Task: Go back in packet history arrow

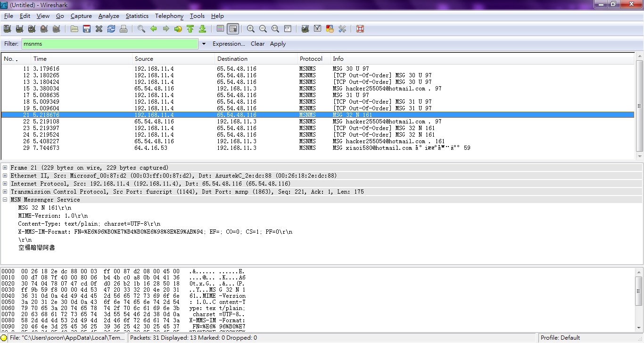Action: (154, 29)
